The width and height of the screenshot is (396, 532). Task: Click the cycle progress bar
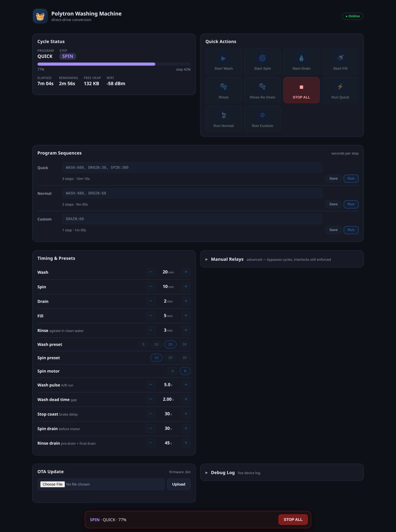(x=114, y=64)
